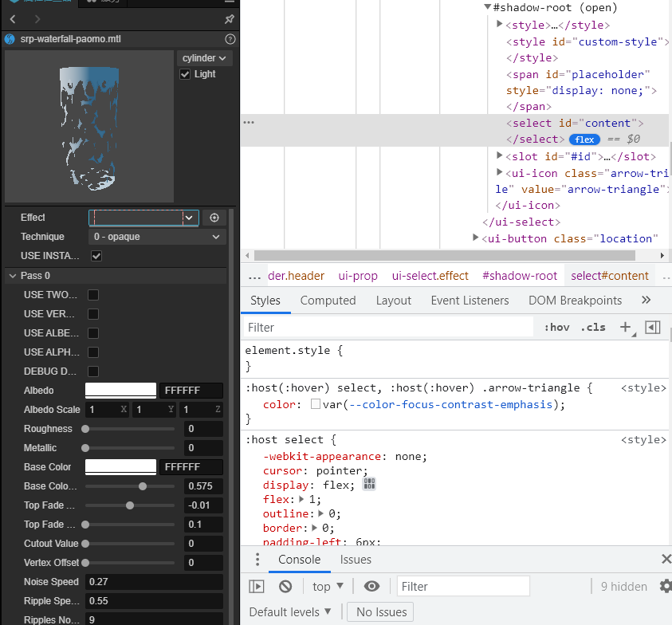This screenshot has width=672, height=625.
Task: Switch to Styles tab
Action: (x=265, y=301)
